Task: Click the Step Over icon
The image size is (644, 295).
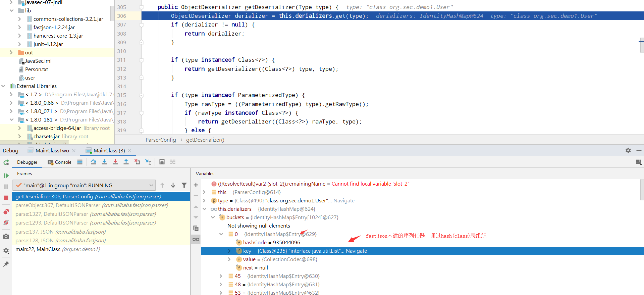Action: tap(94, 162)
